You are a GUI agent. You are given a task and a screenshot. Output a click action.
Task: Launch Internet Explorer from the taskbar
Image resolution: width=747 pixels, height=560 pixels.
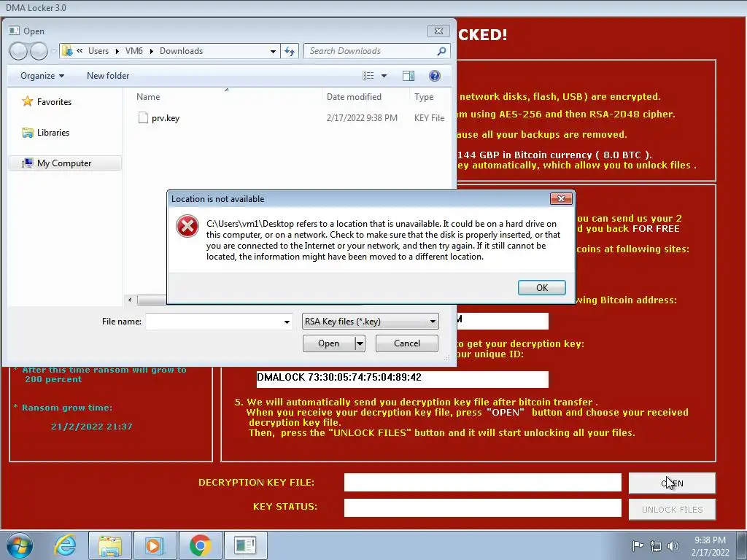[65, 545]
